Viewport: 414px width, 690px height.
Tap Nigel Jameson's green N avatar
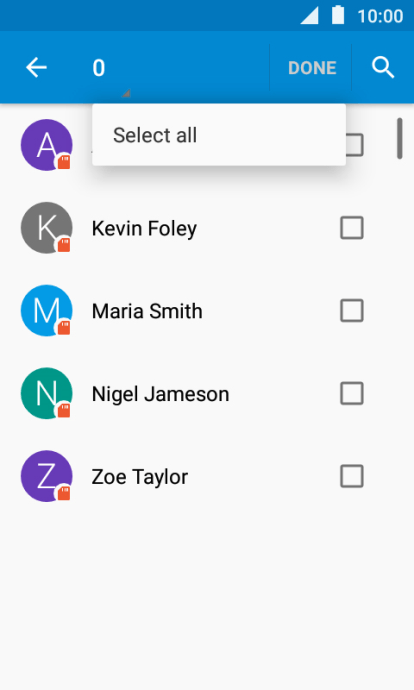47,393
